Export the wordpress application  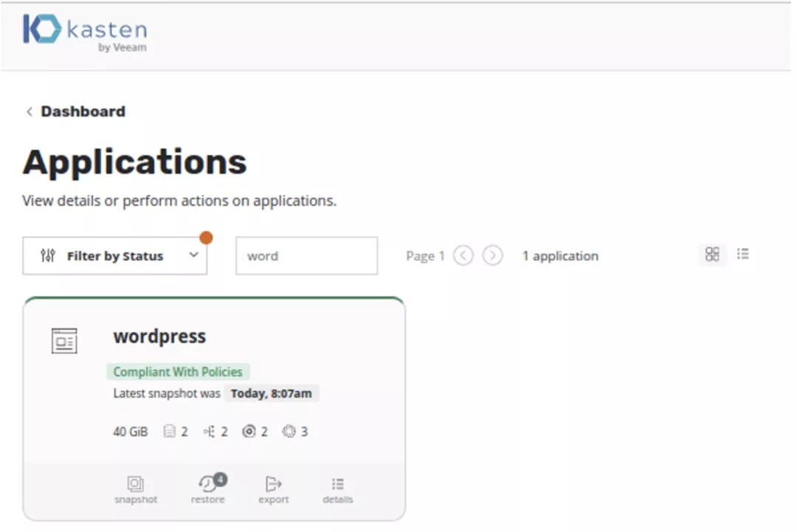point(273,489)
